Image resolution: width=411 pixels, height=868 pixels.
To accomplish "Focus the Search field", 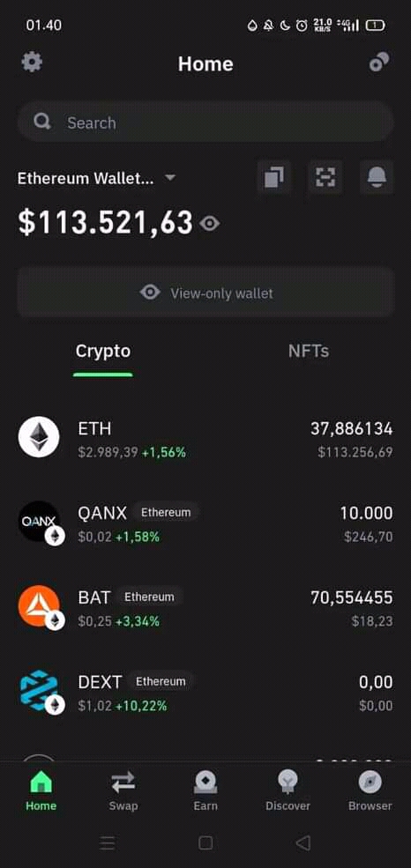I will click(205, 122).
